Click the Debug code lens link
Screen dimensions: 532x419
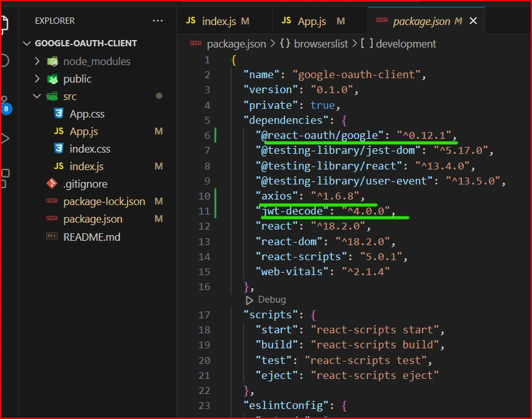[x=272, y=300]
